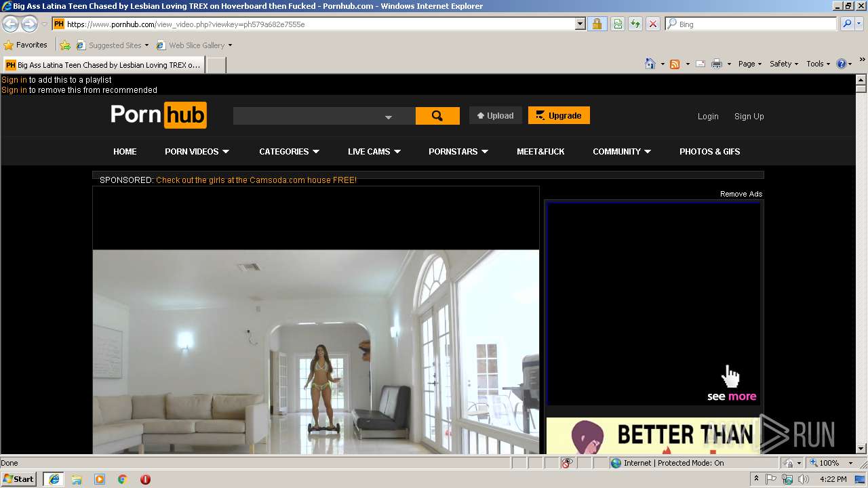868x488 pixels.
Task: Launch Google Chrome from the taskbar
Action: point(122,479)
